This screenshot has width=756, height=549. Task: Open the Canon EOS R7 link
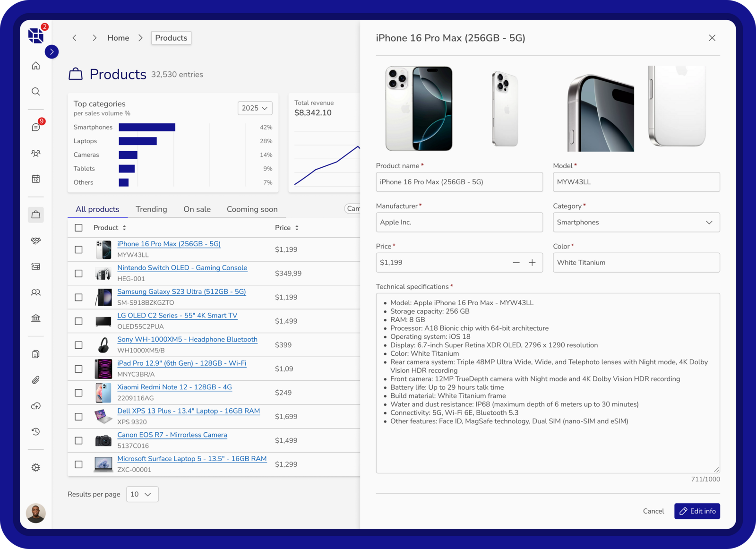[172, 435]
